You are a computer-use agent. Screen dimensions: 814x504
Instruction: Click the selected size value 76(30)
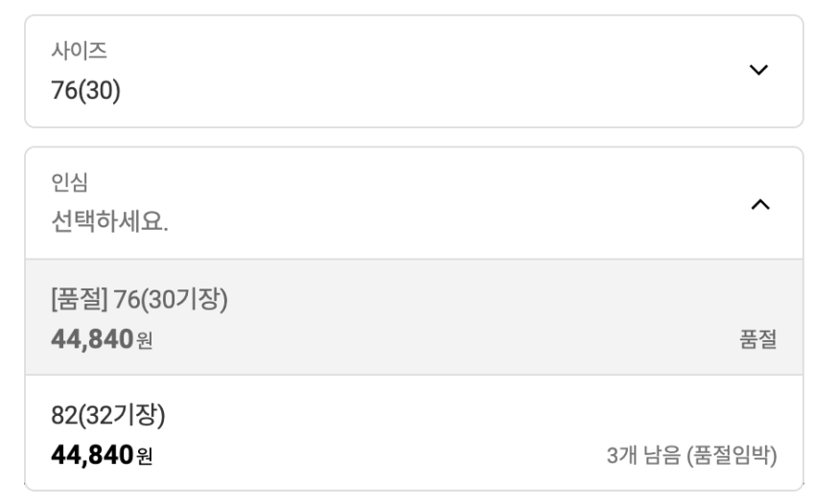pyautogui.click(x=84, y=95)
